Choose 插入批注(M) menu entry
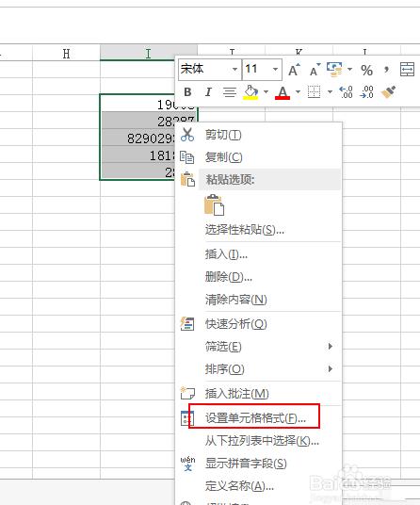420x505 pixels. [x=259, y=394]
